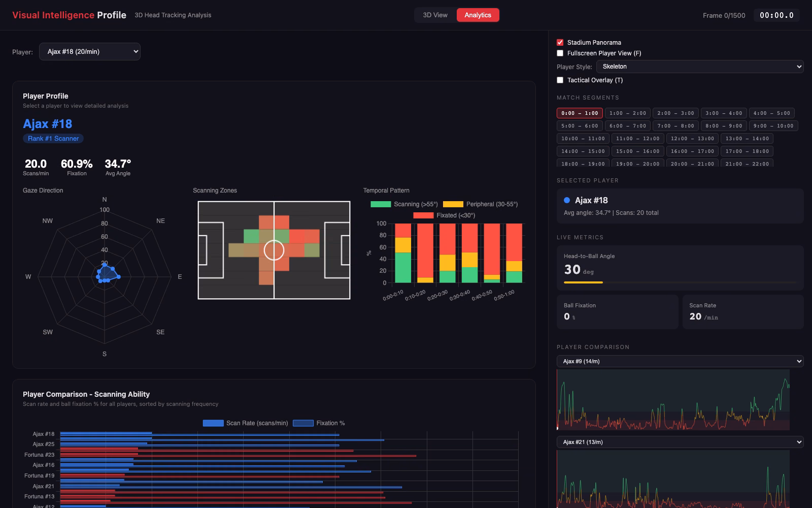Select match segment 2:00 – 3:00
This screenshot has height=508, width=812.
pyautogui.click(x=675, y=113)
